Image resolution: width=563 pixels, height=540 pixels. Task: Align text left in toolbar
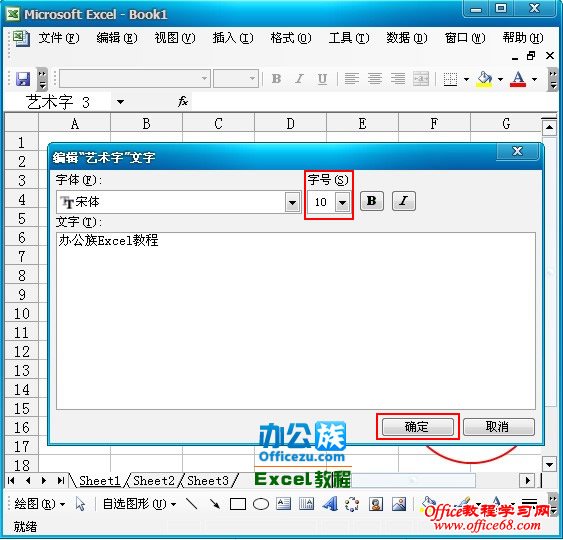click(352, 79)
